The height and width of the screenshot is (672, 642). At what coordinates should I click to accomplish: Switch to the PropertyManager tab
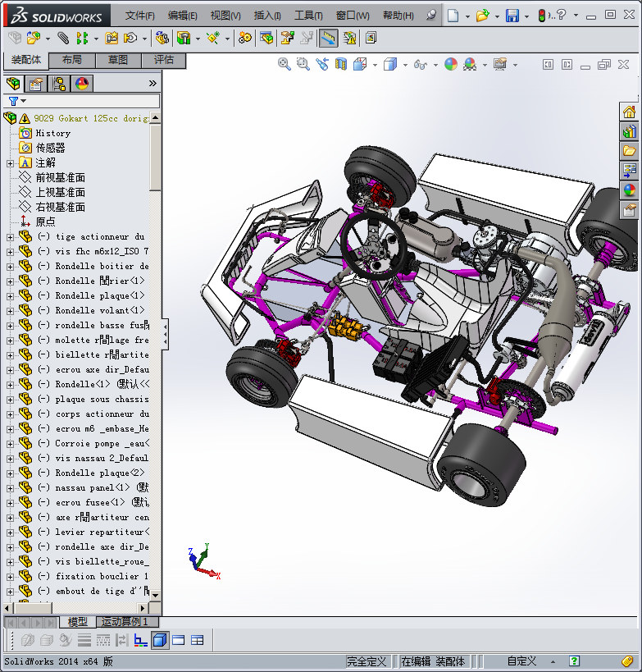[x=35, y=84]
